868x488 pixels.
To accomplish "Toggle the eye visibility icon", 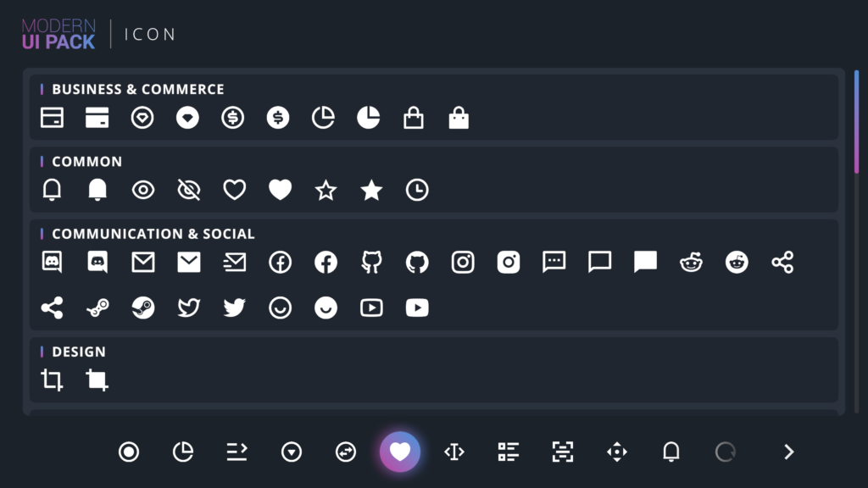I will click(143, 190).
